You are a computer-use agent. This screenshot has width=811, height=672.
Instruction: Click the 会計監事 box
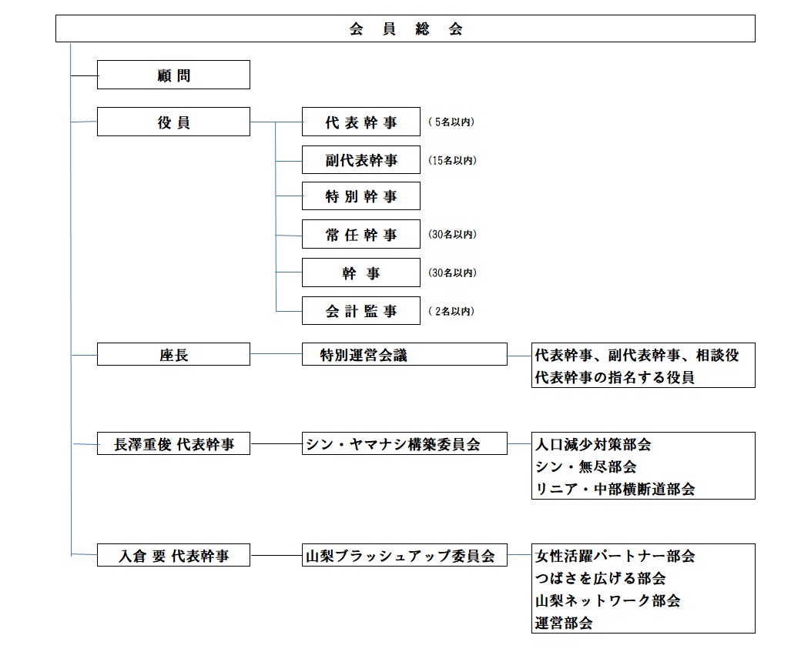[361, 311]
